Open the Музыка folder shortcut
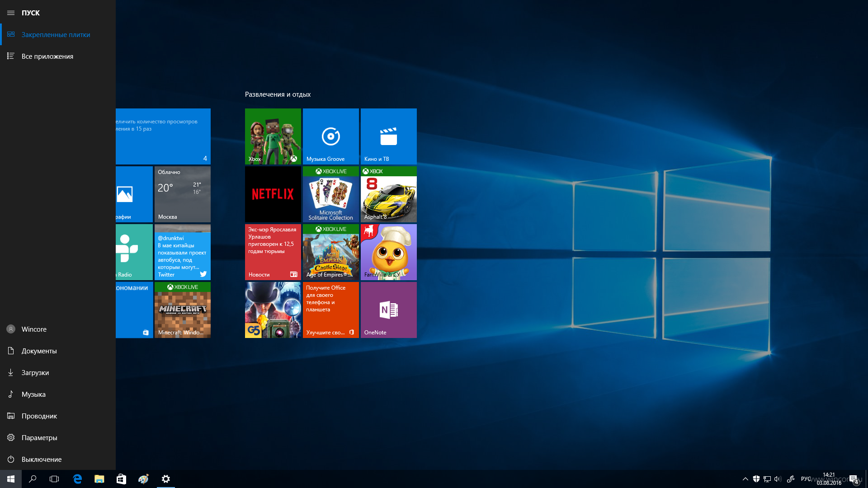868x488 pixels. (x=58, y=394)
